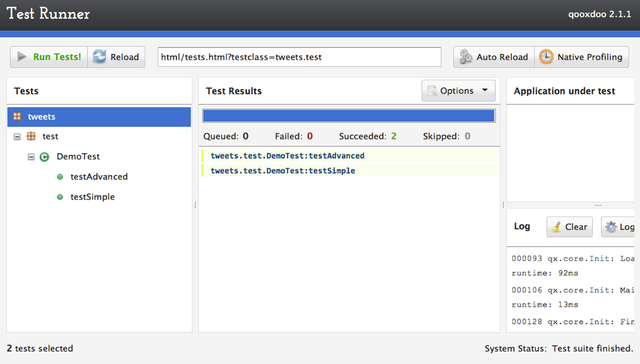Collapse the test package node
Image resolution: width=640 pixels, height=364 pixels.
17,136
